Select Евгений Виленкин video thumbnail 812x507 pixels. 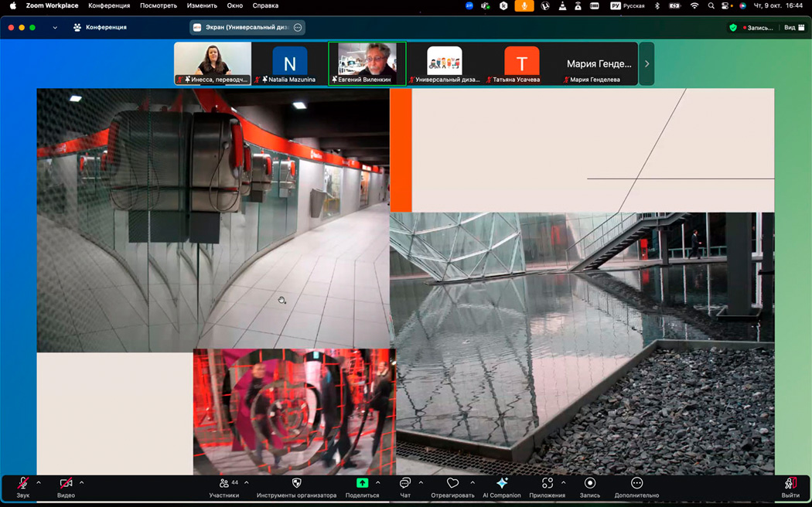coord(367,62)
